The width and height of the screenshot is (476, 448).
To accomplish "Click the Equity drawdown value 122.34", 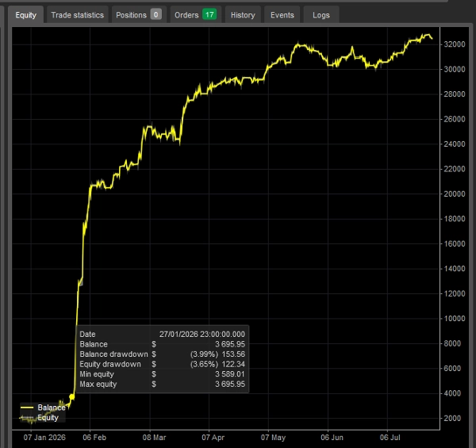I will coord(233,364).
